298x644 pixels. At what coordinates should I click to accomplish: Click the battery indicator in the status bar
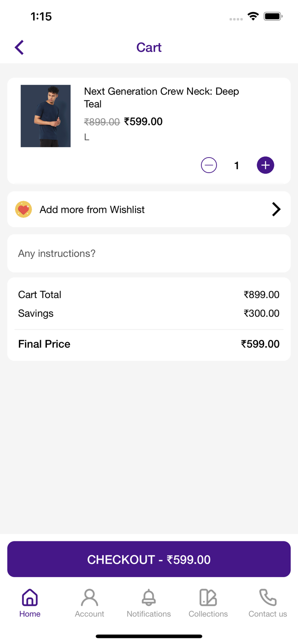273,16
